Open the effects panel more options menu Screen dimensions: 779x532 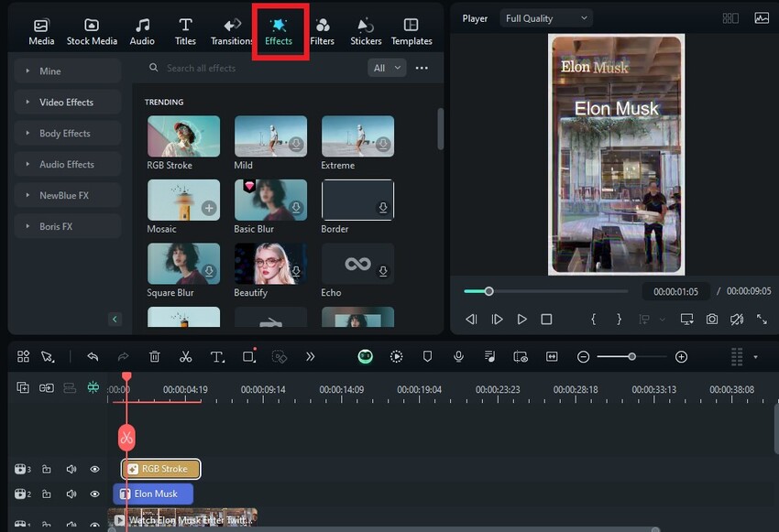[422, 68]
